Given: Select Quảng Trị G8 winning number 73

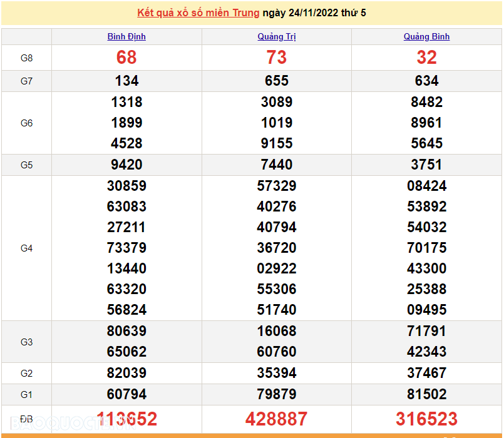Looking at the screenshot, I should 277,58.
